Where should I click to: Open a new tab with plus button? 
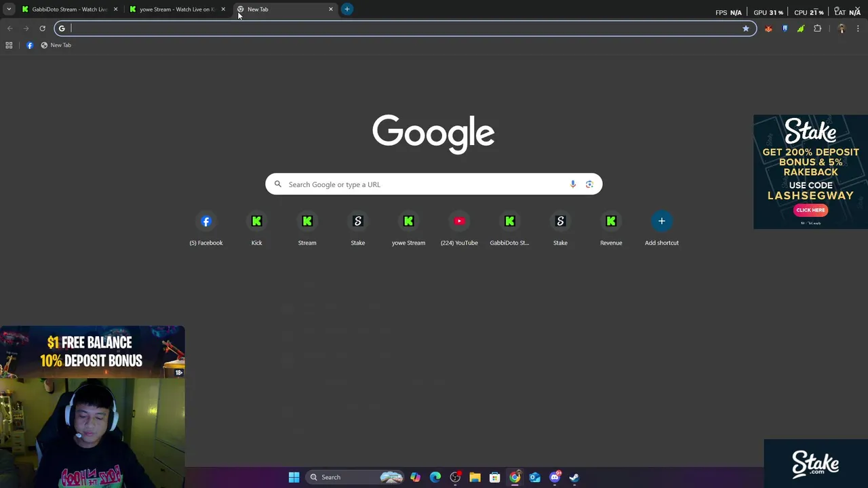tap(347, 9)
